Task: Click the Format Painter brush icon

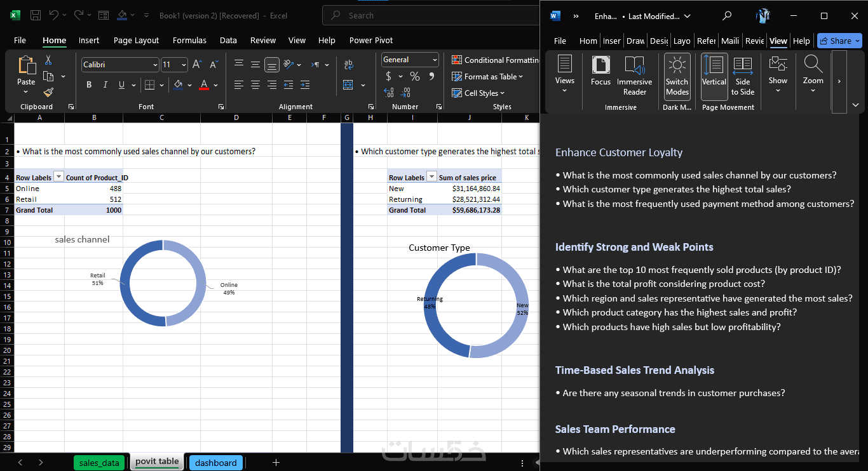Action: pyautogui.click(x=48, y=93)
